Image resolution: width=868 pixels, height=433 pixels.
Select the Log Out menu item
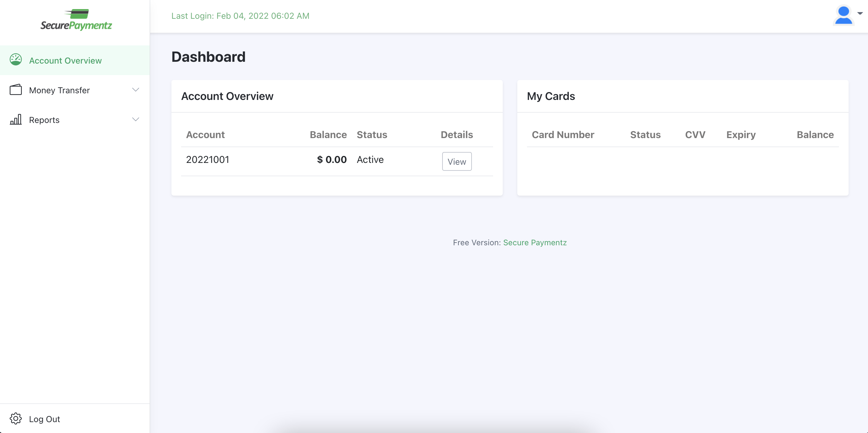(44, 418)
